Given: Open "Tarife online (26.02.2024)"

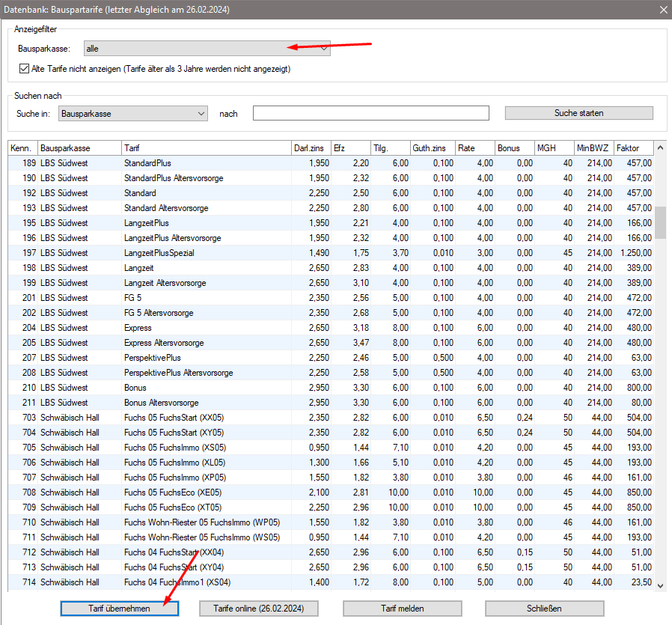Looking at the screenshot, I should (258, 609).
